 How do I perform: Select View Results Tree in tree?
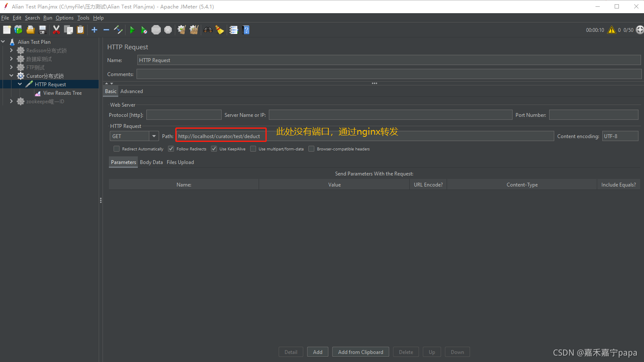coord(63,93)
